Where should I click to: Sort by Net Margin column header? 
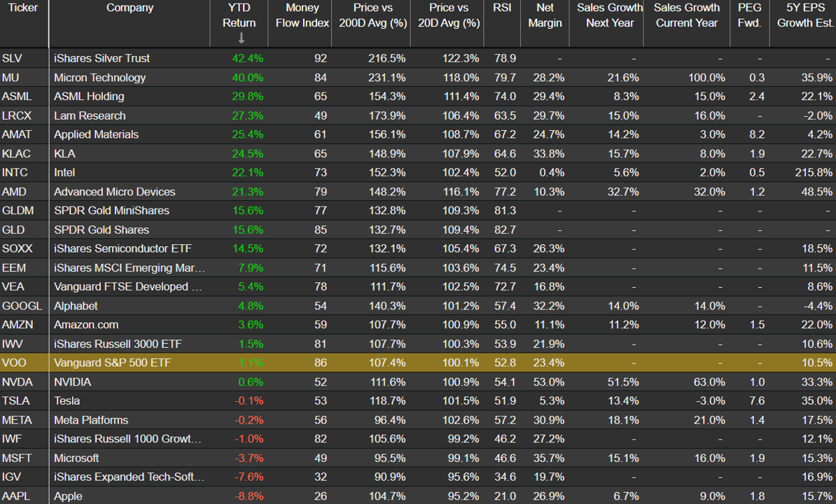[545, 15]
